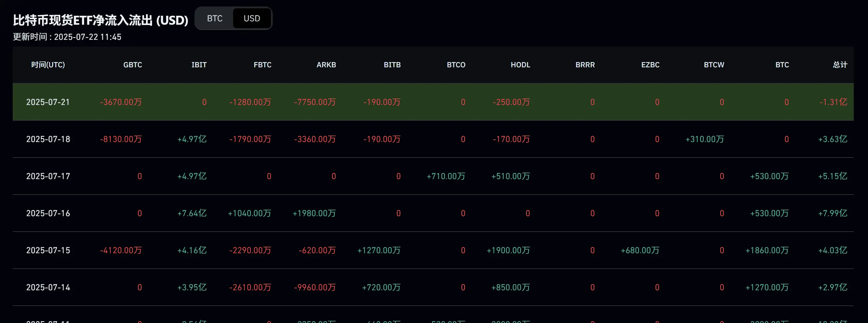Screen dimensions: 868x323
Task: Click total value -1.31亿
Action: click(833, 102)
